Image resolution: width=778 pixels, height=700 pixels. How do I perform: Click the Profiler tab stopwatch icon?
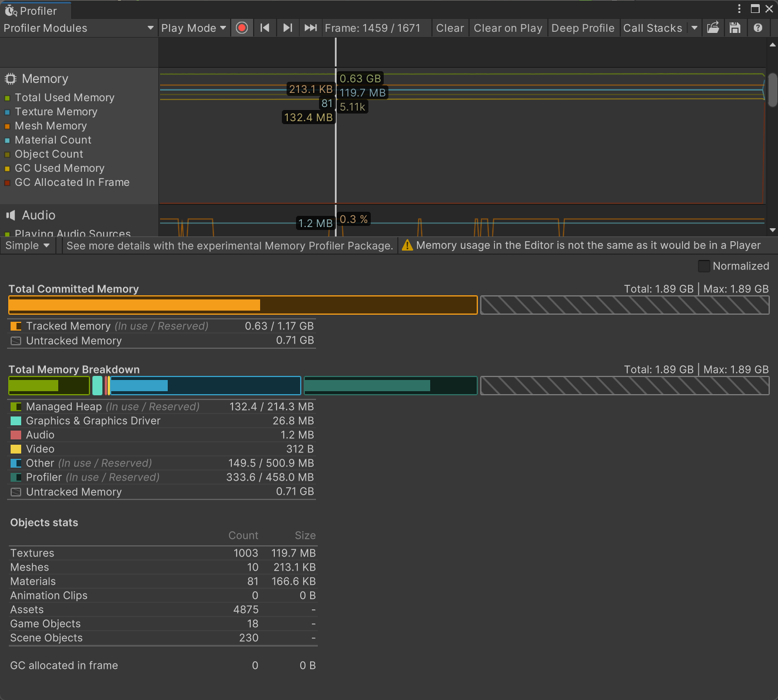tap(11, 11)
